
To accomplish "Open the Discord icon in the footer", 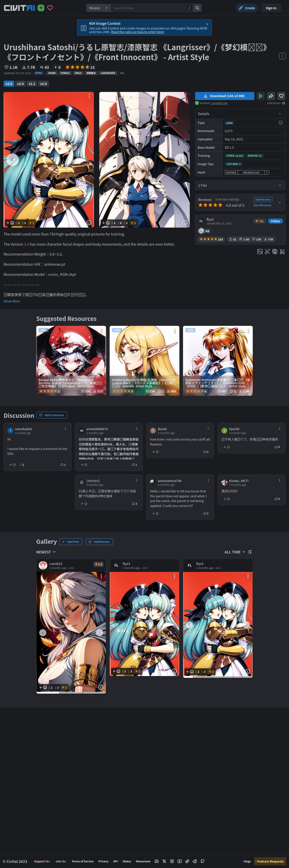I will [x=156, y=861].
